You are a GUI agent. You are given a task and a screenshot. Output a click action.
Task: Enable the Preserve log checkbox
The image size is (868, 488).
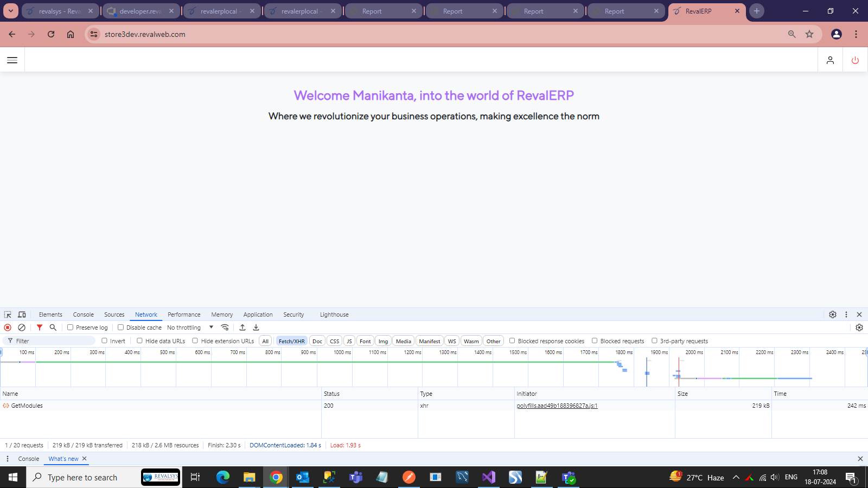pyautogui.click(x=71, y=328)
